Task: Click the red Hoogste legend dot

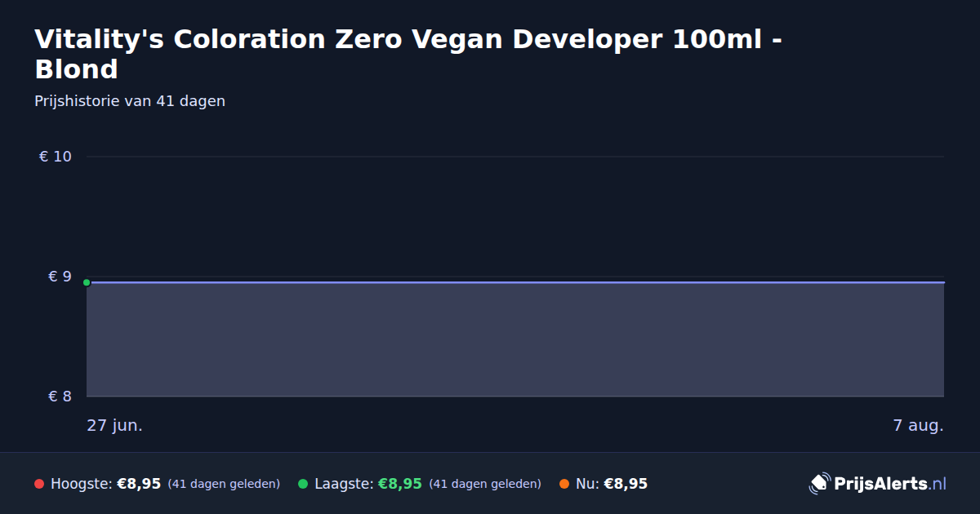Action: point(39,484)
